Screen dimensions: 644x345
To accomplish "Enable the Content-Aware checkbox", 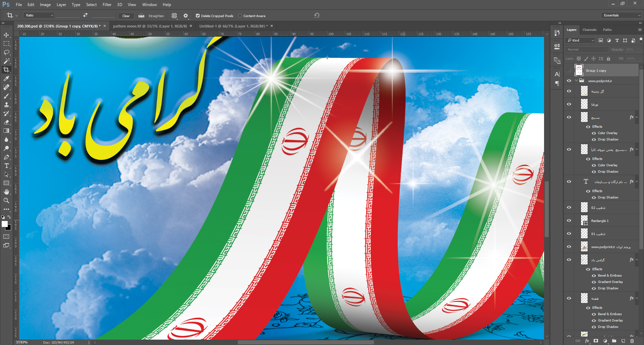I will point(240,16).
